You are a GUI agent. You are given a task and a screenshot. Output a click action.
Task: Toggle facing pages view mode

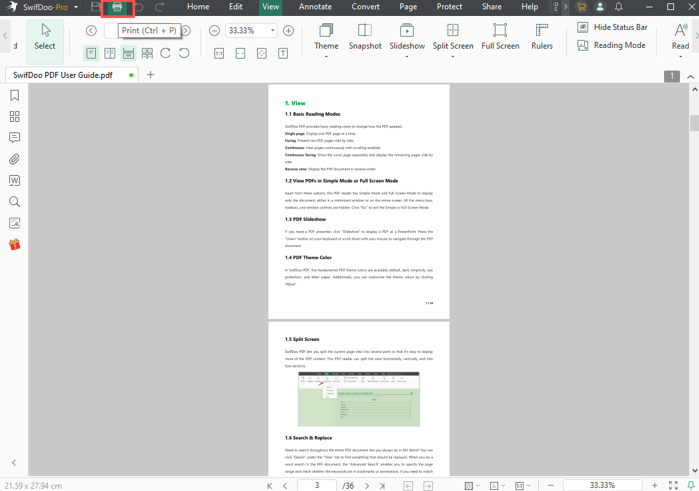(110, 54)
